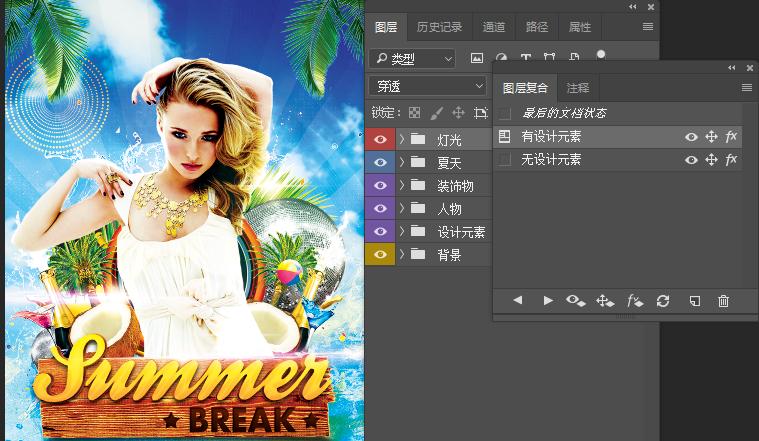759x441 pixels.
Task: Hide the 装饰物 layer group
Action: (380, 185)
